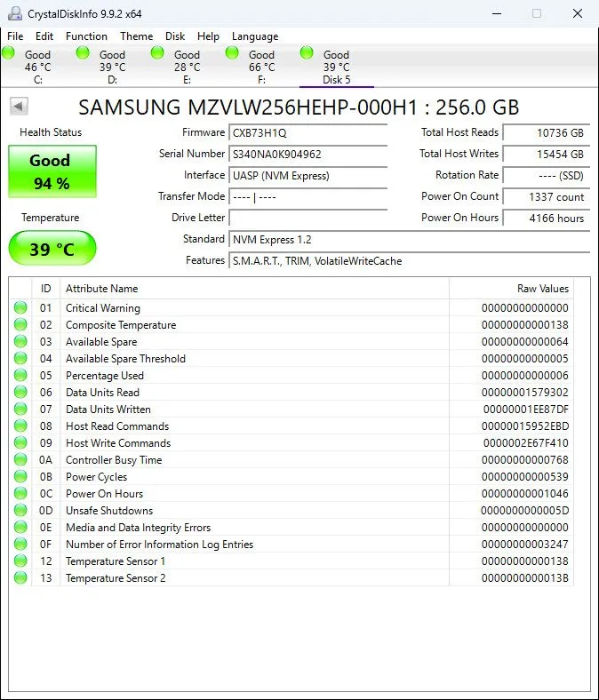Image resolution: width=599 pixels, height=700 pixels.
Task: Open the Function menu
Action: click(x=86, y=36)
